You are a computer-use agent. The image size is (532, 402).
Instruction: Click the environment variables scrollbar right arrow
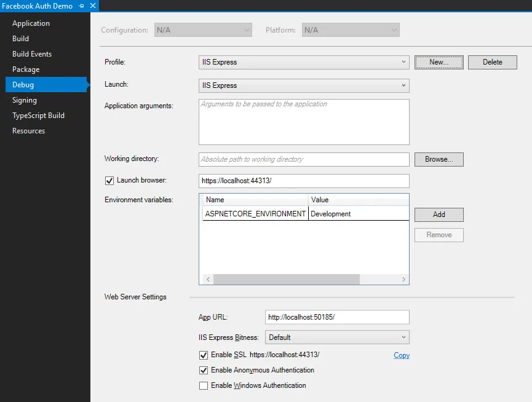pyautogui.click(x=403, y=279)
